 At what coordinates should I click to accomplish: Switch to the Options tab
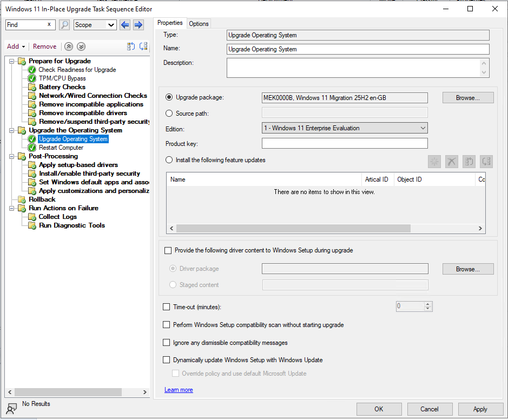(x=199, y=23)
